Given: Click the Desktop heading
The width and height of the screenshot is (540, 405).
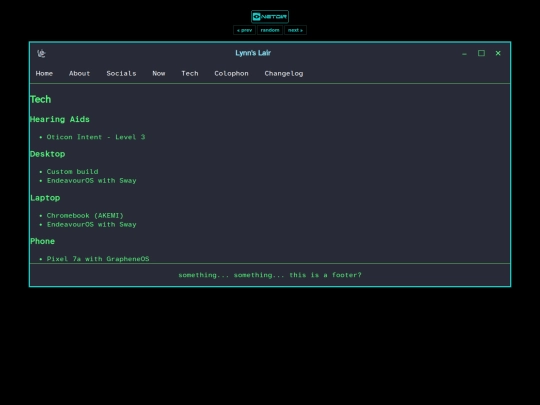Looking at the screenshot, I should point(48,154).
